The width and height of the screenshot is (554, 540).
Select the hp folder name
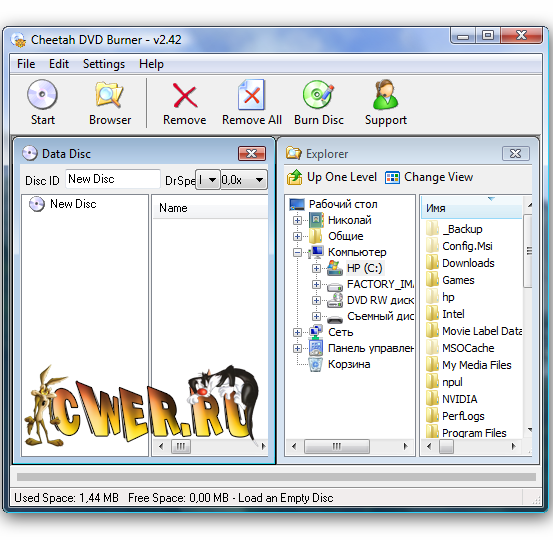click(x=448, y=297)
